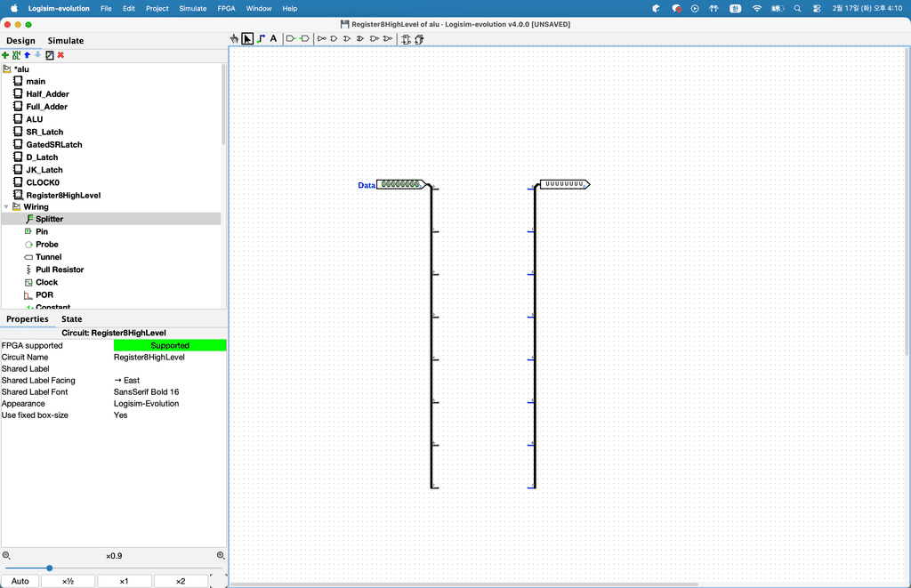Open the Appearance dropdown value

[x=169, y=404]
